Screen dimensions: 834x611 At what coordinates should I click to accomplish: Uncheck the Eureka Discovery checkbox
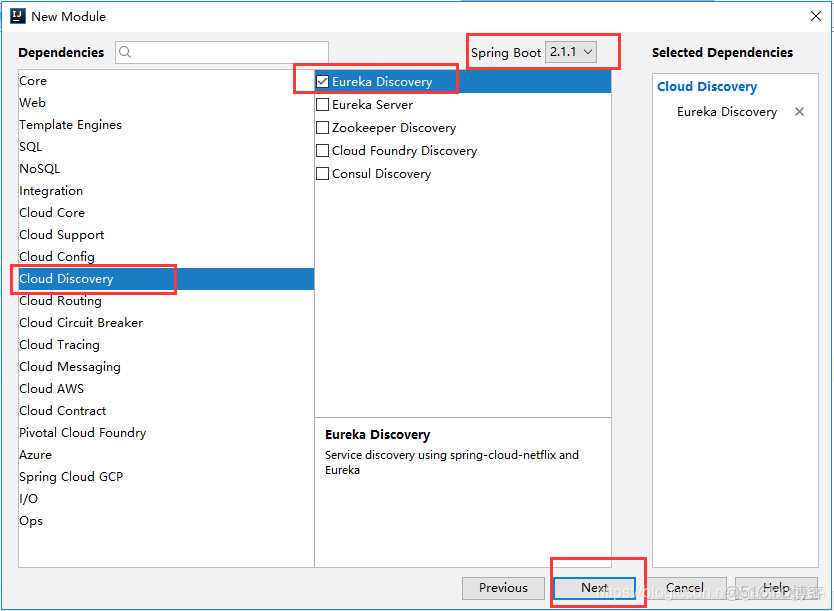(323, 82)
